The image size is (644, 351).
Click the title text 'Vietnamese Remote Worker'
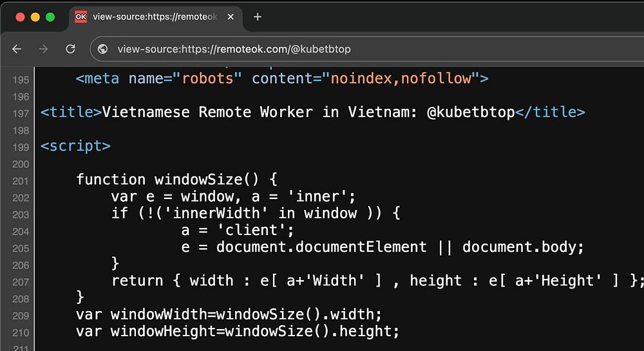(x=207, y=111)
